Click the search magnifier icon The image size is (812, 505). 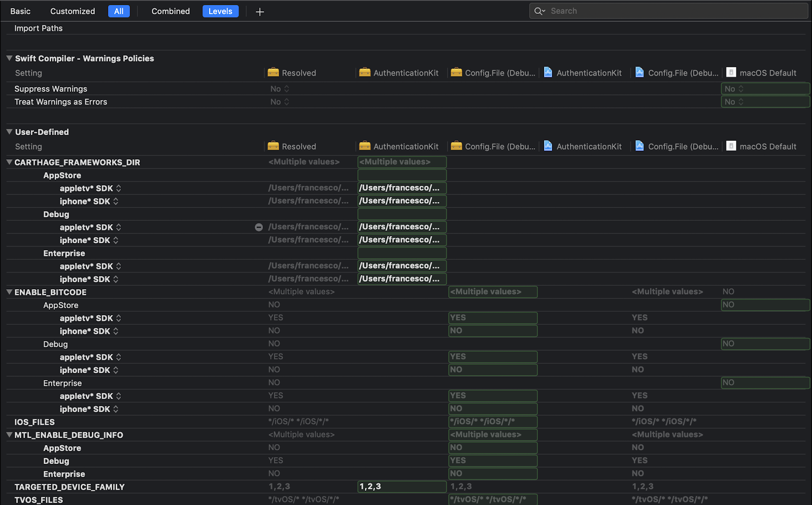click(x=539, y=11)
